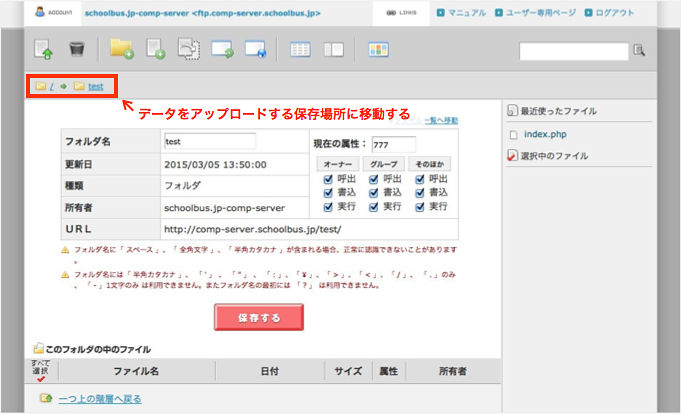Click the 所有者 value schoolbus.jp-comp-server
Viewport: 681px width, 414px height.
[x=225, y=208]
